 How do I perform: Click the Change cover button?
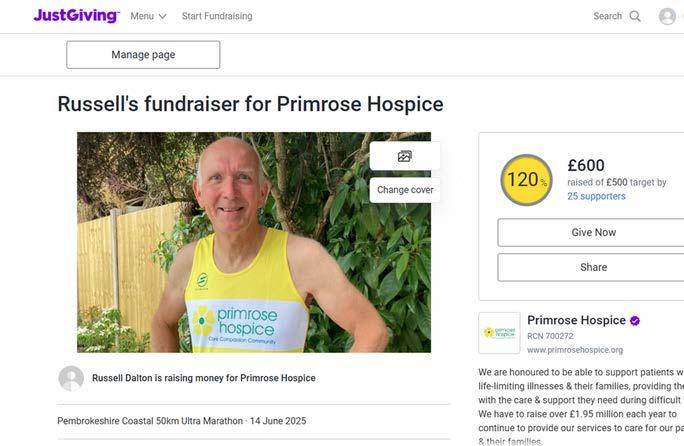(405, 190)
